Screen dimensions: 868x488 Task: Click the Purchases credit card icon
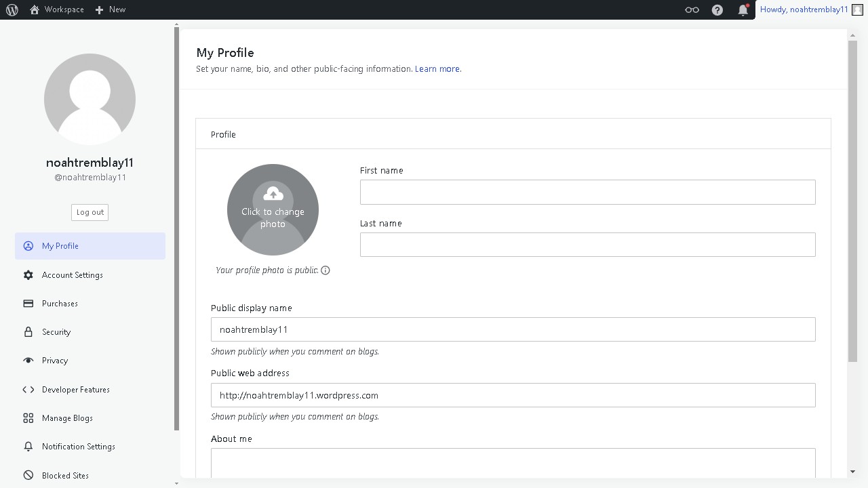[28, 304]
